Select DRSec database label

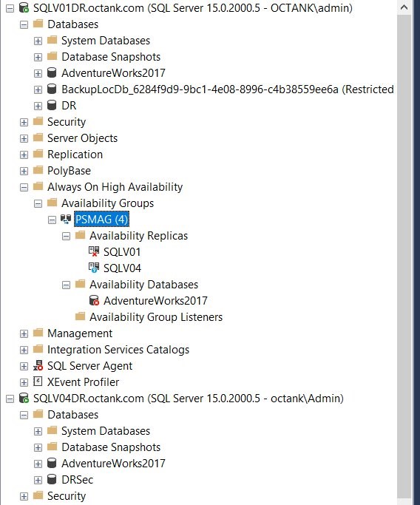pyautogui.click(x=78, y=480)
